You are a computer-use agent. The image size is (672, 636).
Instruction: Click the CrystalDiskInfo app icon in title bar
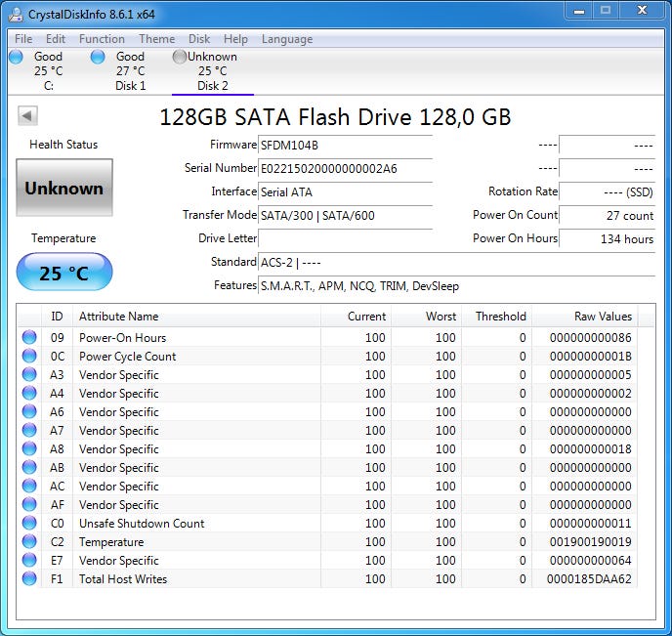(x=15, y=14)
